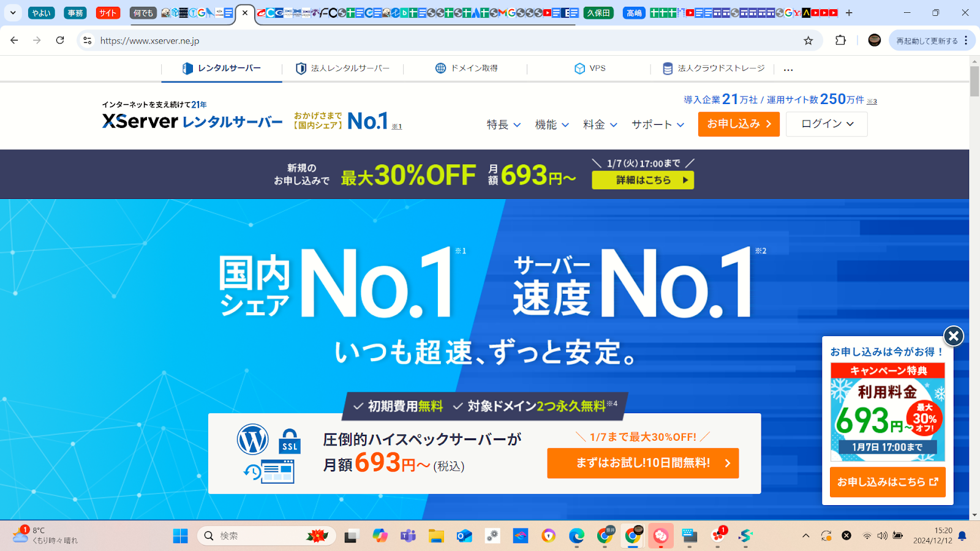Open the 何でも tab group
This screenshot has height=551, width=980.
click(143, 13)
